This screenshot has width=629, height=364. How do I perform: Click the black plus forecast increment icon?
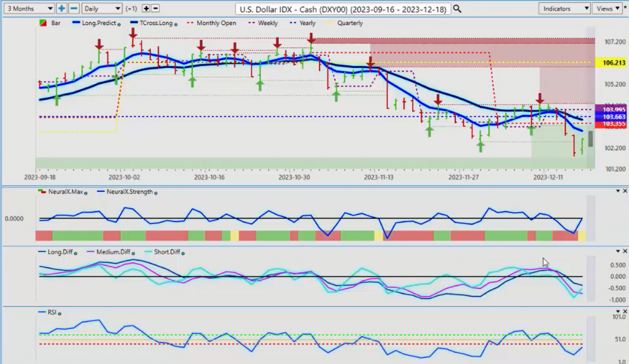146,9
